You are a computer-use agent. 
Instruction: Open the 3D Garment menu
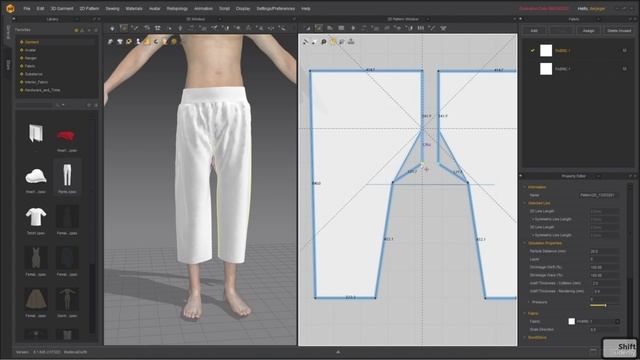(x=62, y=9)
